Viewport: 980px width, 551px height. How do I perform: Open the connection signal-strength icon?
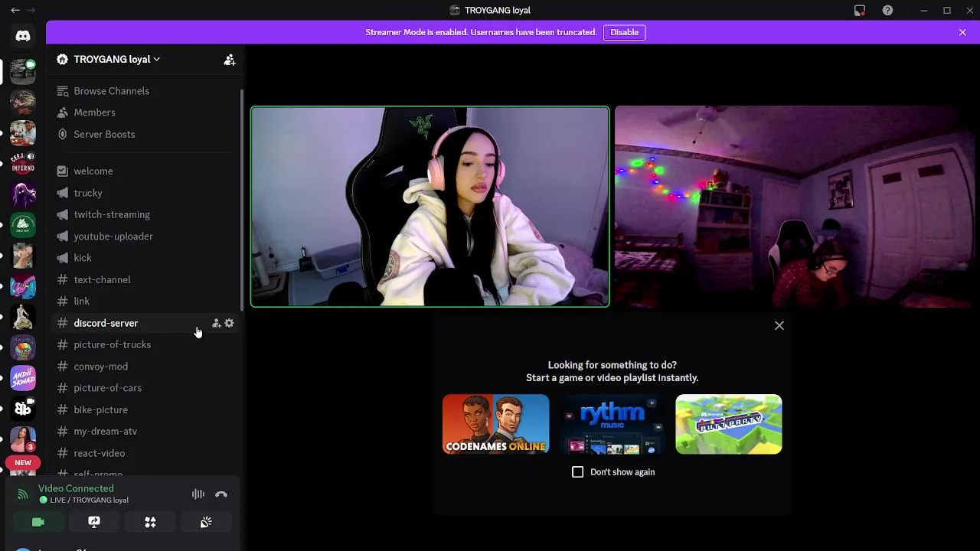coord(22,494)
